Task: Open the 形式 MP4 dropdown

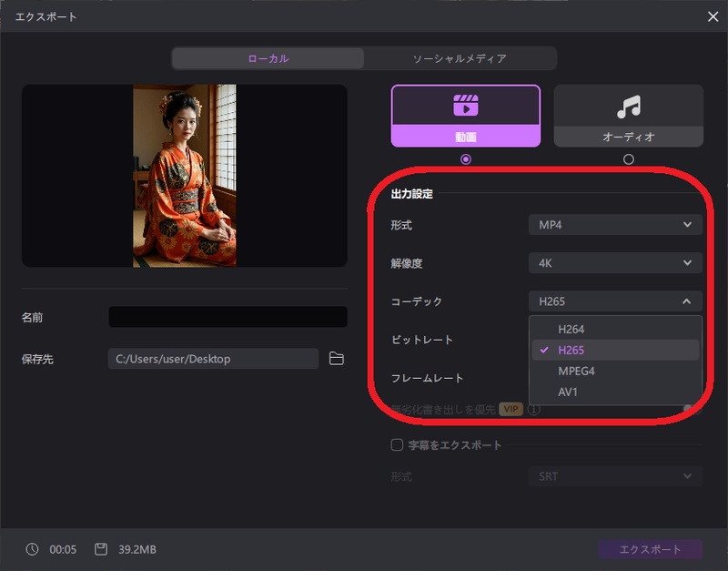Action: click(x=615, y=224)
